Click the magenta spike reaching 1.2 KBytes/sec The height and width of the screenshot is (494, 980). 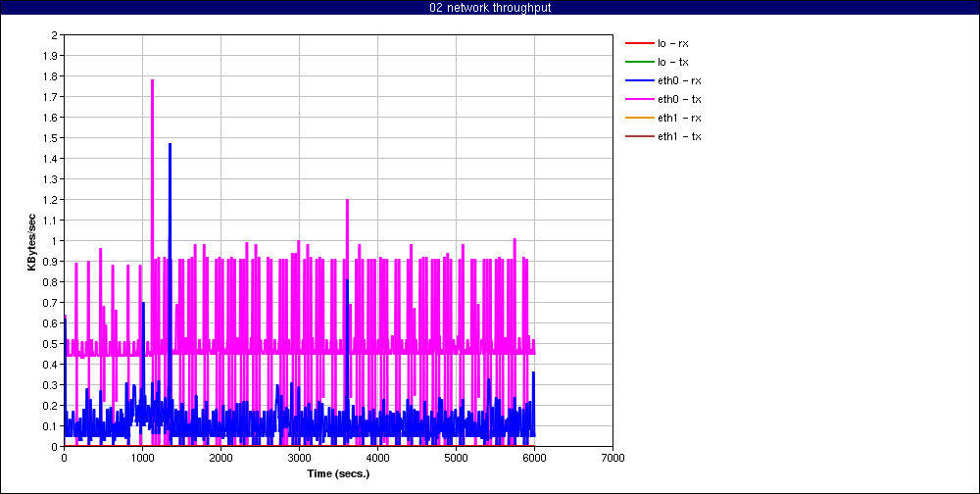[x=347, y=201]
